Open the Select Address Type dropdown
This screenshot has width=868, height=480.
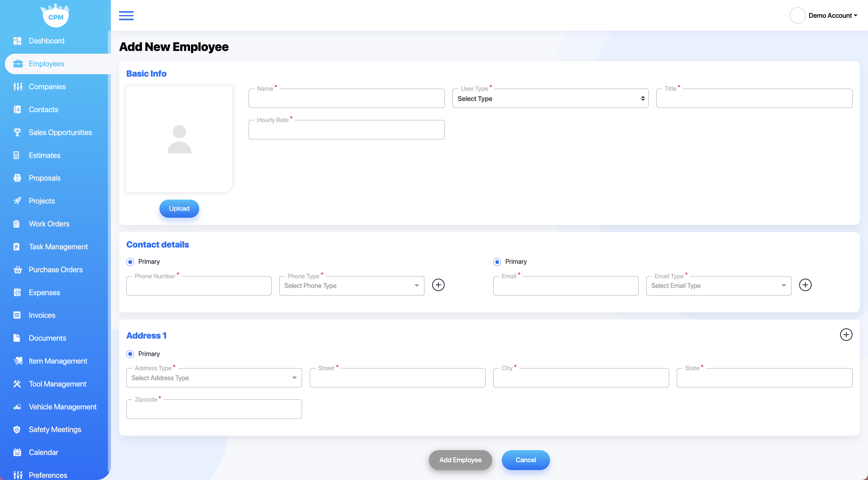click(x=214, y=378)
